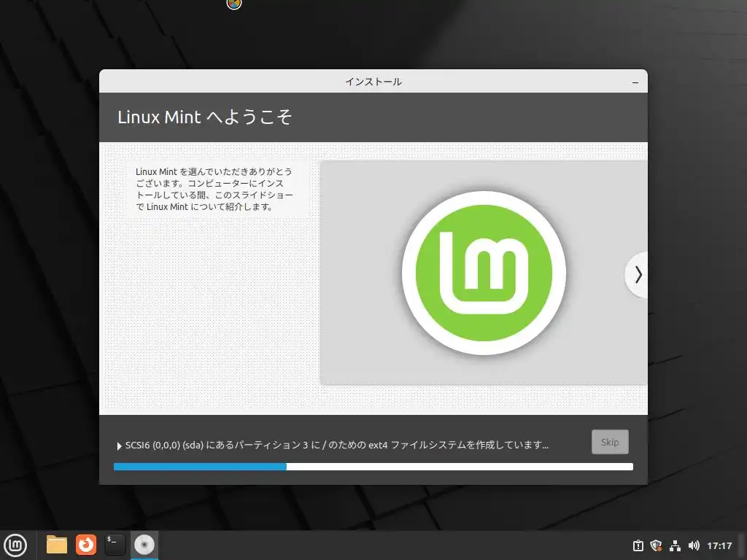Advance the slideshow with the next arrow
The height and width of the screenshot is (560, 747).
pyautogui.click(x=638, y=275)
